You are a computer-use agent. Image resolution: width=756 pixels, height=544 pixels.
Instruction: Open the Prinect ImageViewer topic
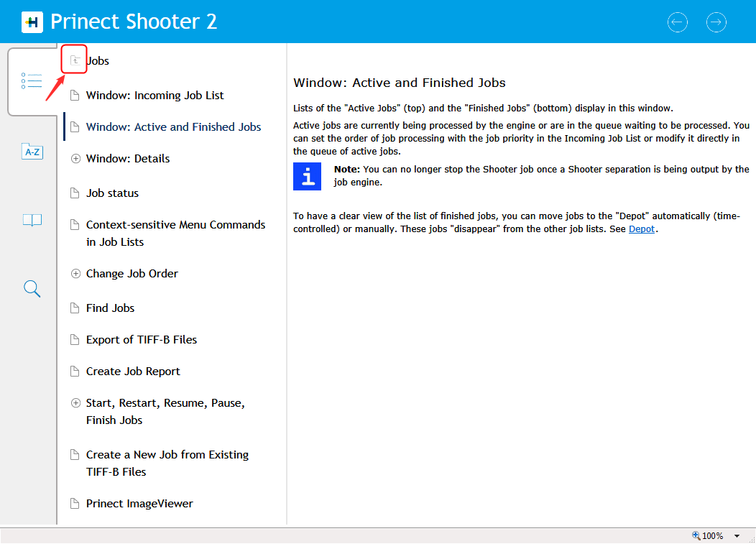click(x=139, y=504)
